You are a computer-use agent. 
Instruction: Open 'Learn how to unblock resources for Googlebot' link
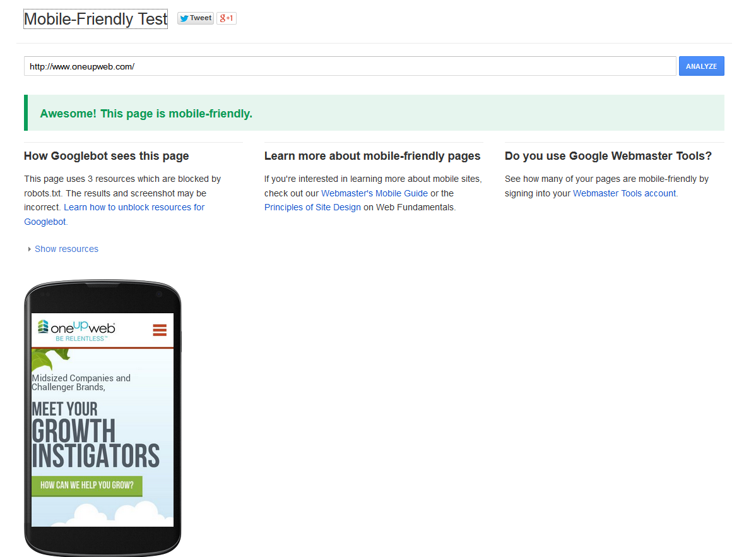tap(114, 214)
